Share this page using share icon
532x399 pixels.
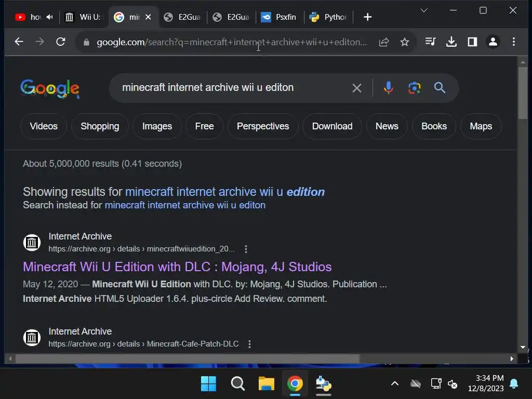pyautogui.click(x=384, y=42)
